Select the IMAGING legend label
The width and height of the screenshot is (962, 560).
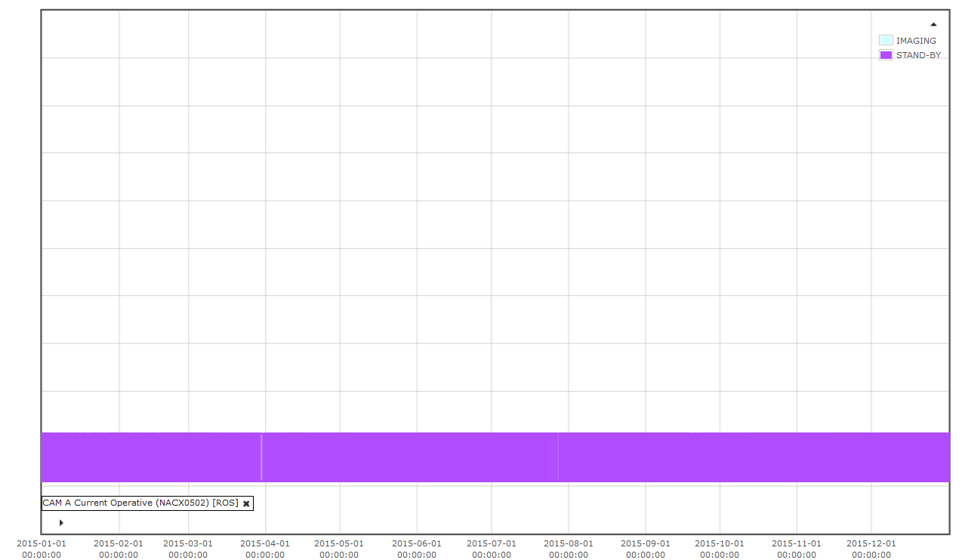(916, 41)
